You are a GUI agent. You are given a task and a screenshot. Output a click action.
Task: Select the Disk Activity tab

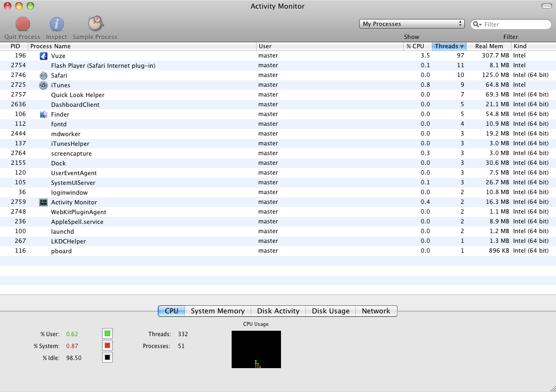point(278,311)
